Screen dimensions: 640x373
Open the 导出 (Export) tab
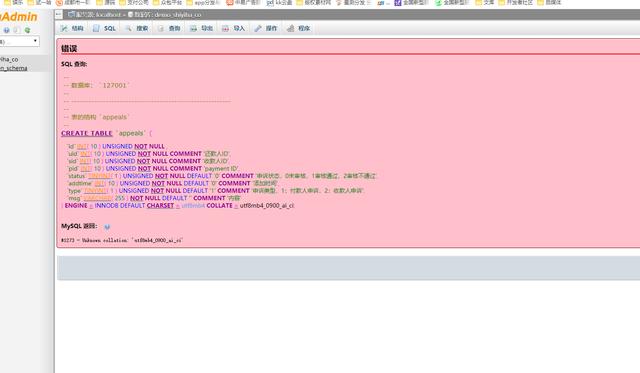[x=202, y=29]
